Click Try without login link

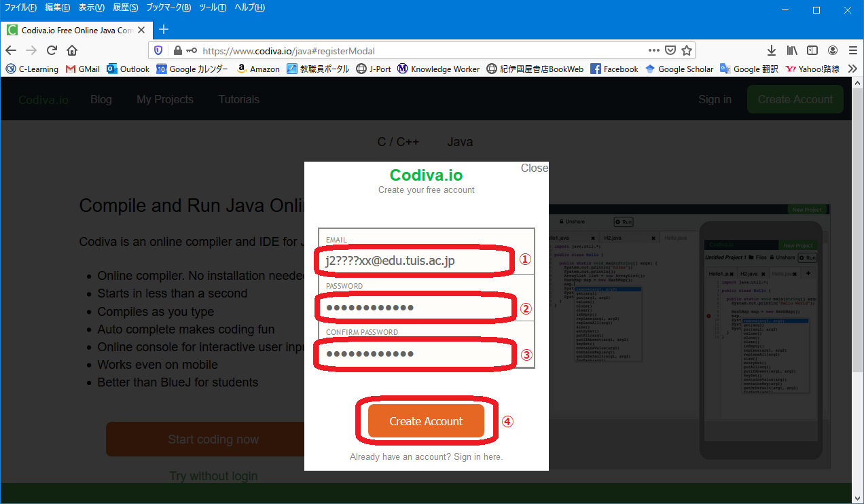(x=213, y=476)
